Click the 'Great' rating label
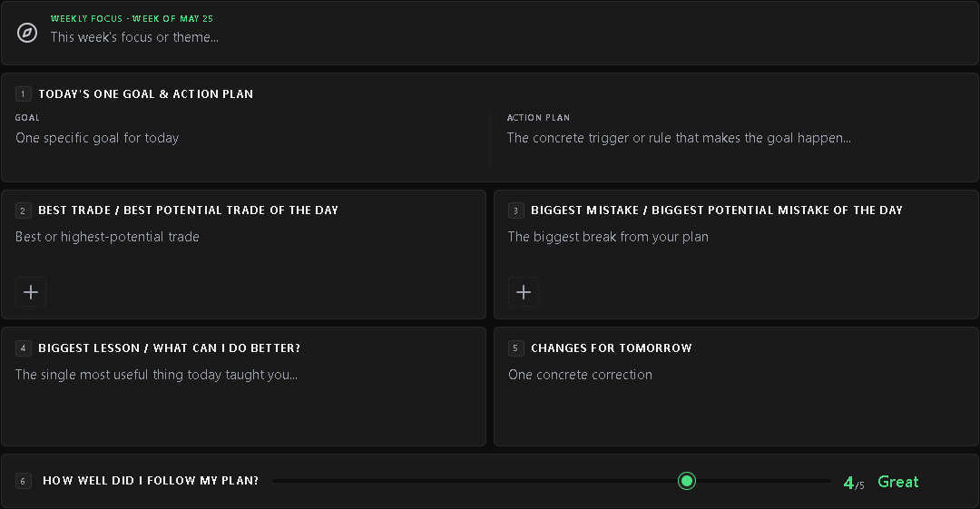The image size is (980, 509). pyautogui.click(x=898, y=482)
